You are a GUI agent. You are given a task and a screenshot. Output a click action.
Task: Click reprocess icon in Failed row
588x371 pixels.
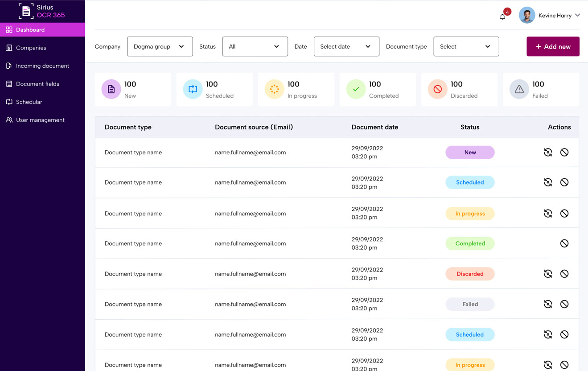(548, 304)
